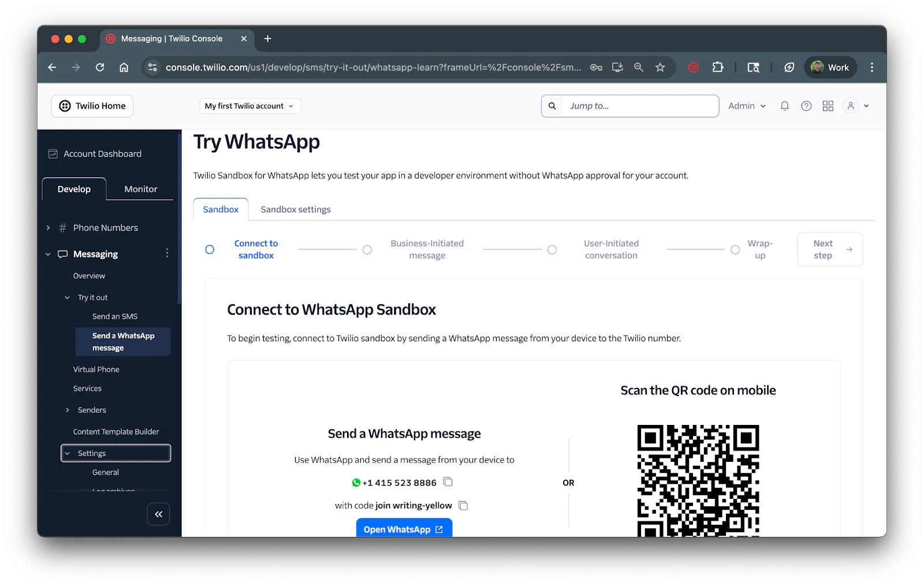Click the app switcher grid icon
Viewport: 924px width, 586px height.
(x=828, y=106)
